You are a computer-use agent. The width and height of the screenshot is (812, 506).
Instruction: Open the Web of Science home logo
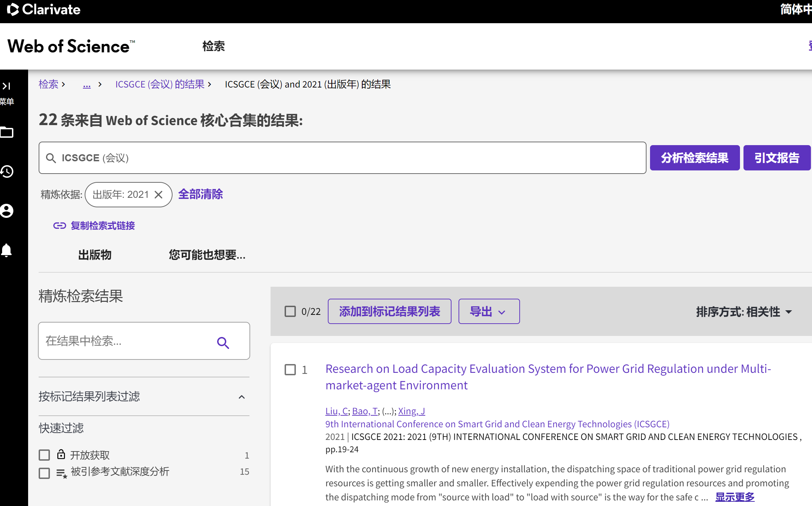coord(71,46)
